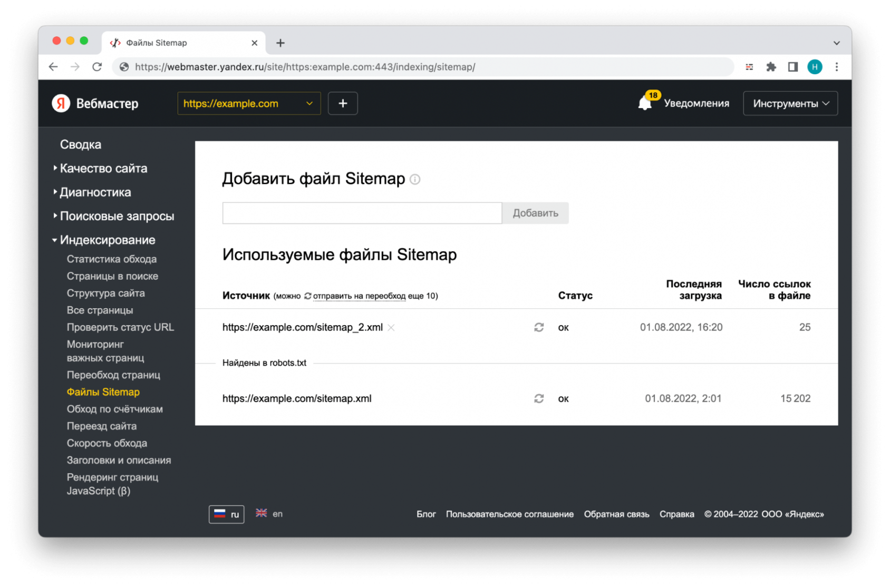Open the https://example.com site dropdown
The width and height of the screenshot is (890, 588).
[x=249, y=103]
